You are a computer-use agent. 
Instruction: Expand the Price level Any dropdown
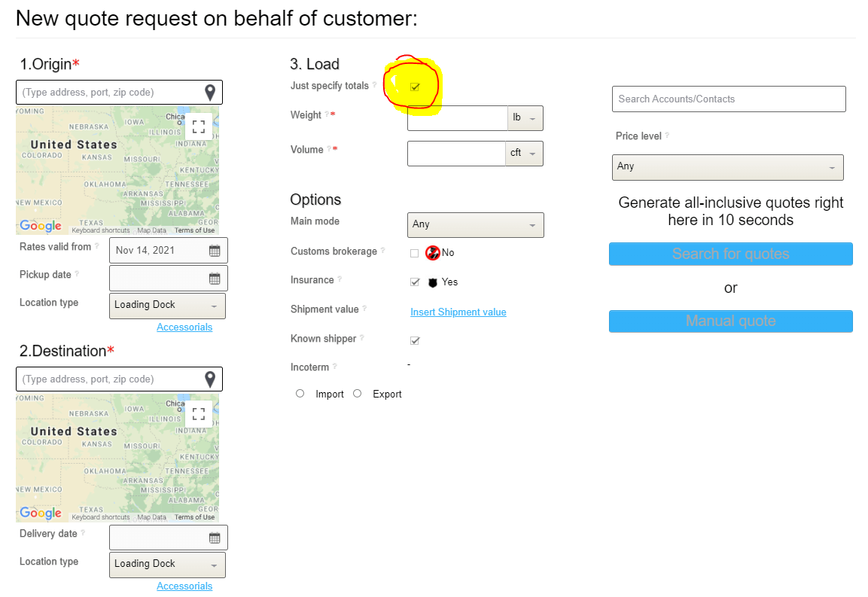(x=727, y=167)
